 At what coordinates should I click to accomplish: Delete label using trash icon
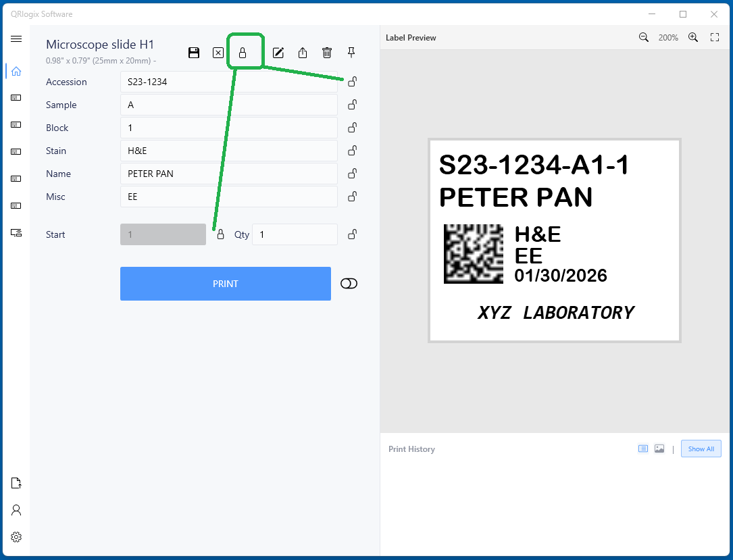pyautogui.click(x=327, y=53)
